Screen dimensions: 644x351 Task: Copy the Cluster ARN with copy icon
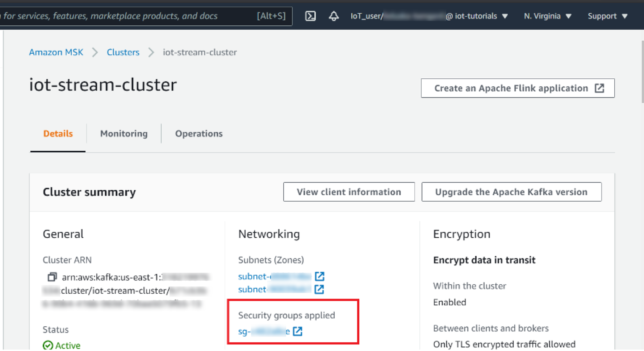(52, 277)
